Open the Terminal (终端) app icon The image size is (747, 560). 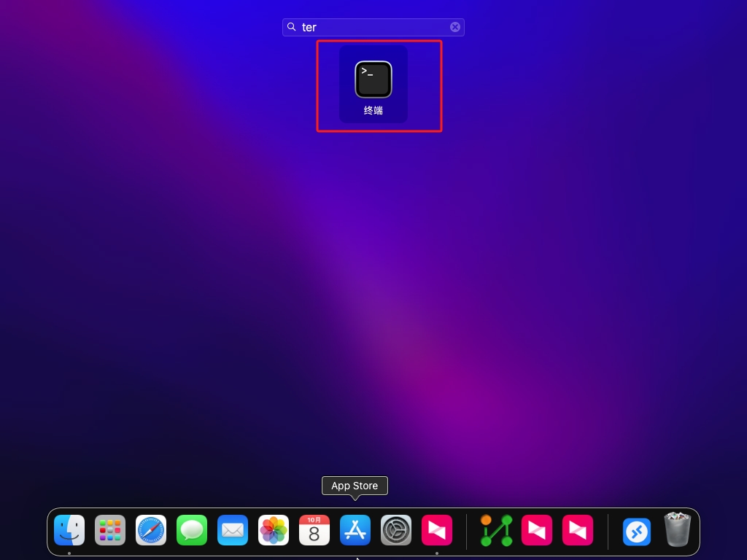(x=373, y=79)
